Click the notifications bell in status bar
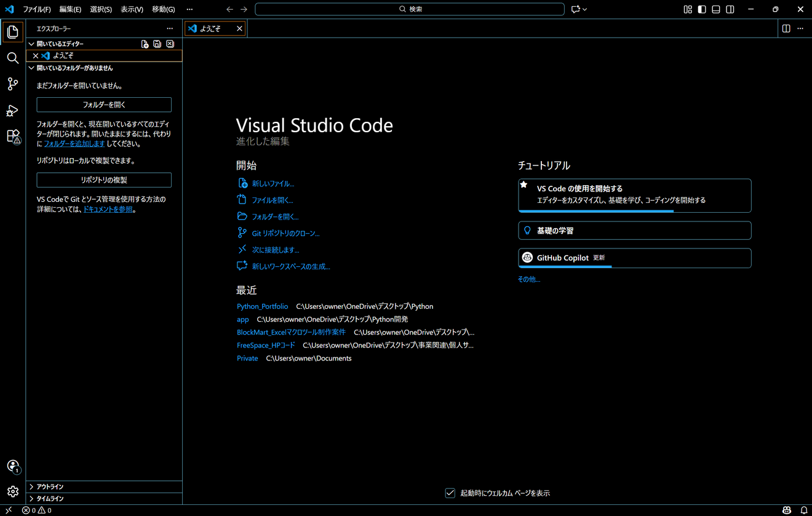Viewport: 812px width, 516px height. 803,510
